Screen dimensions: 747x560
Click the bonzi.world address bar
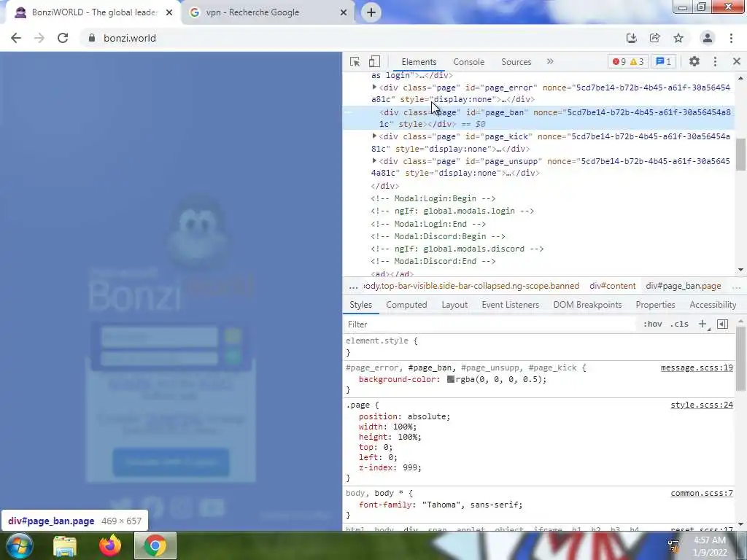(352, 38)
